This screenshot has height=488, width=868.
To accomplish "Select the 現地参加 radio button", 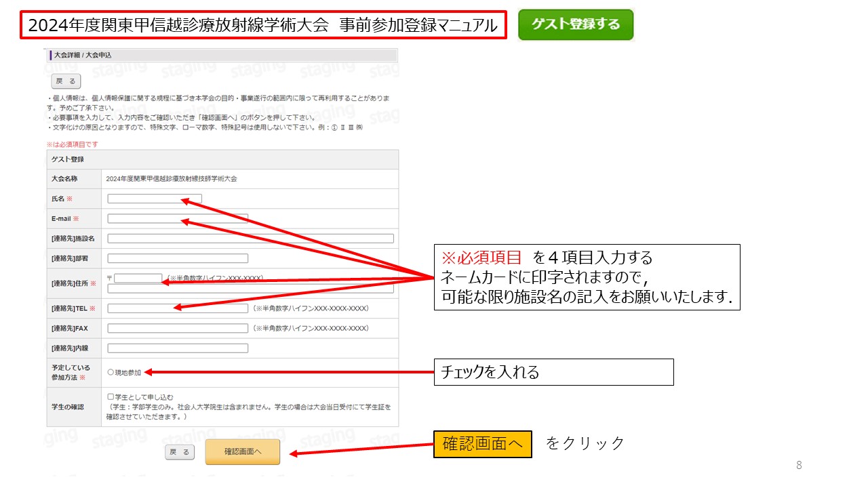I will (x=111, y=373).
